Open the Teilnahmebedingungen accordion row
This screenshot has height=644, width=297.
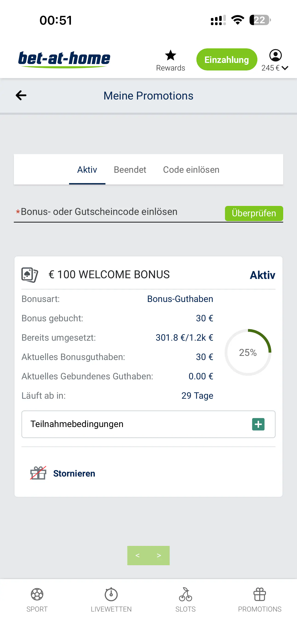[x=148, y=424]
